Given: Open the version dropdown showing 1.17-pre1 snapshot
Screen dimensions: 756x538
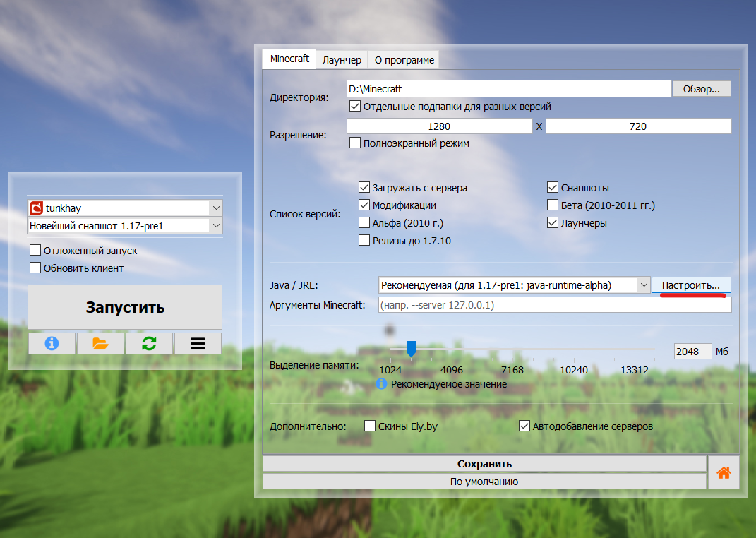Looking at the screenshot, I should (216, 226).
